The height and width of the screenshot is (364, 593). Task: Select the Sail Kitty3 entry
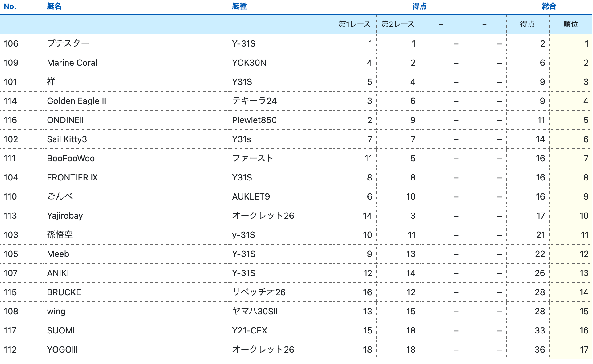pos(67,139)
